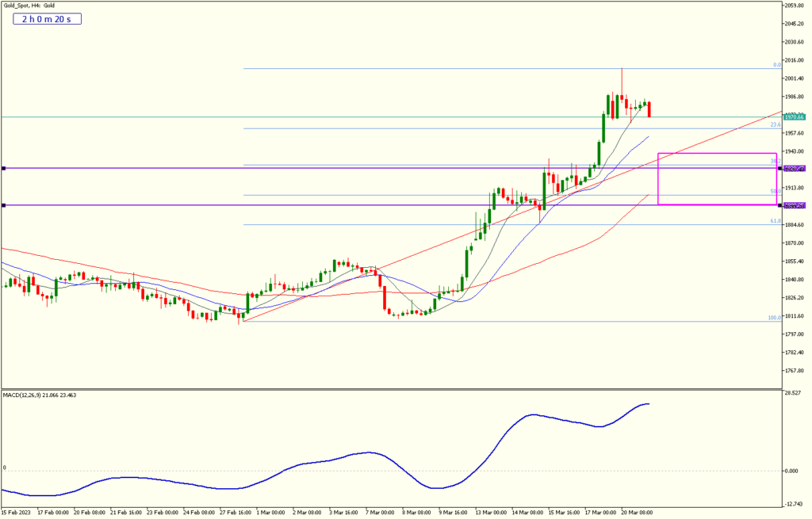Select the magenta rectangle zone

tap(717, 154)
